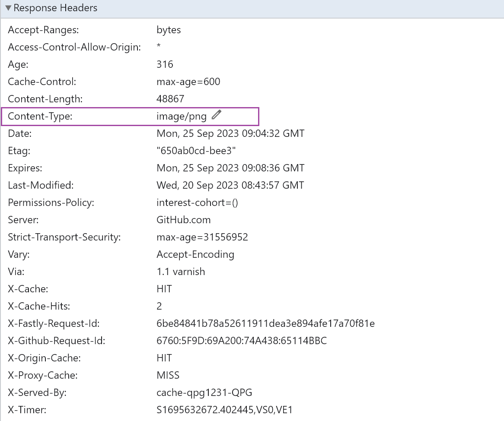Click the X-Timer header value
This screenshot has height=421, width=504.
(224, 410)
